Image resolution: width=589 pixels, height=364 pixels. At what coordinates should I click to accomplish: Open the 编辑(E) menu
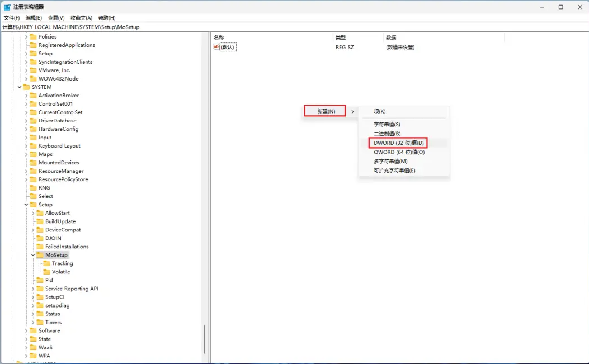34,18
